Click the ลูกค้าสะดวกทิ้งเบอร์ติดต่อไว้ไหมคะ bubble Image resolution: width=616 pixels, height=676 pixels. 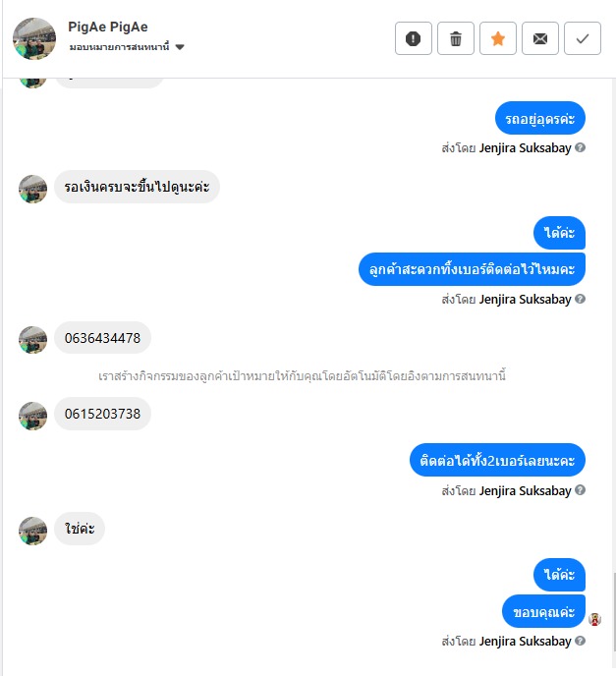click(472, 269)
